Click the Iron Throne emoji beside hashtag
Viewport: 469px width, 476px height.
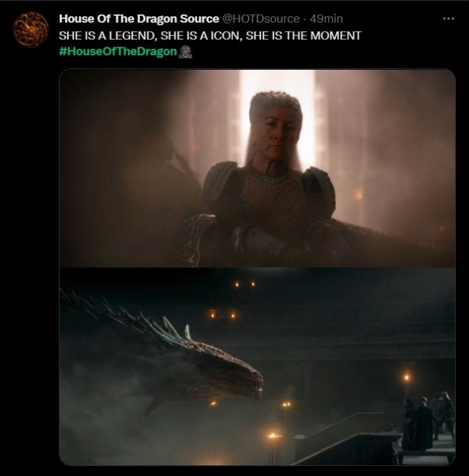pos(185,52)
